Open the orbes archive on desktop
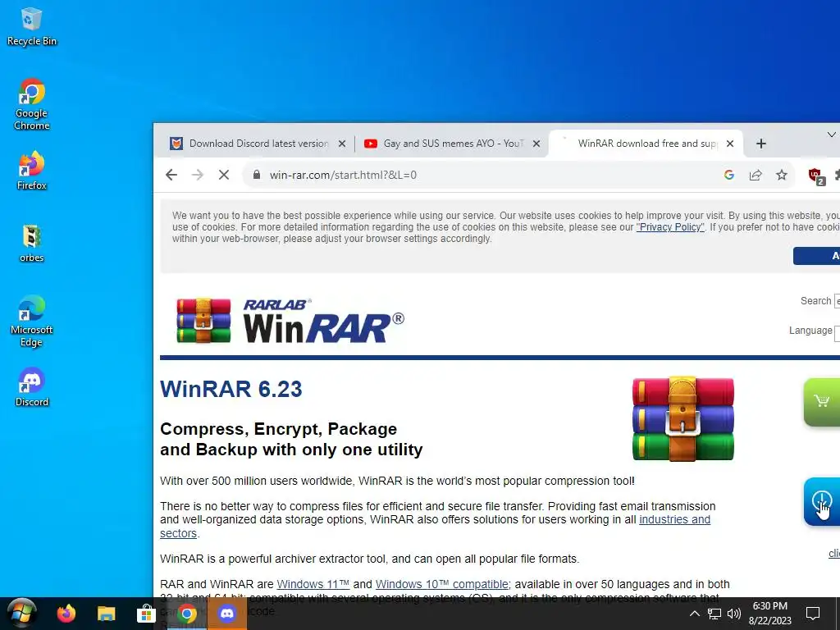Image resolution: width=840 pixels, height=630 pixels. [x=31, y=243]
